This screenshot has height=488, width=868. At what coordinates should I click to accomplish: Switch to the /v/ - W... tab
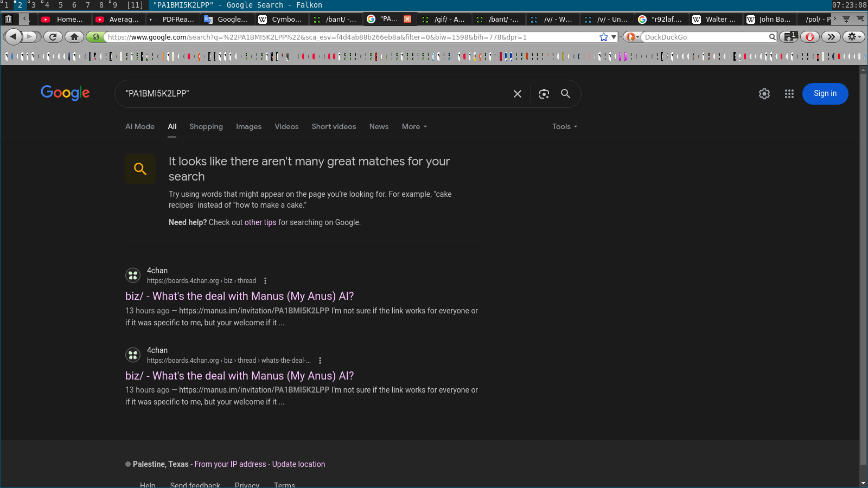click(552, 19)
